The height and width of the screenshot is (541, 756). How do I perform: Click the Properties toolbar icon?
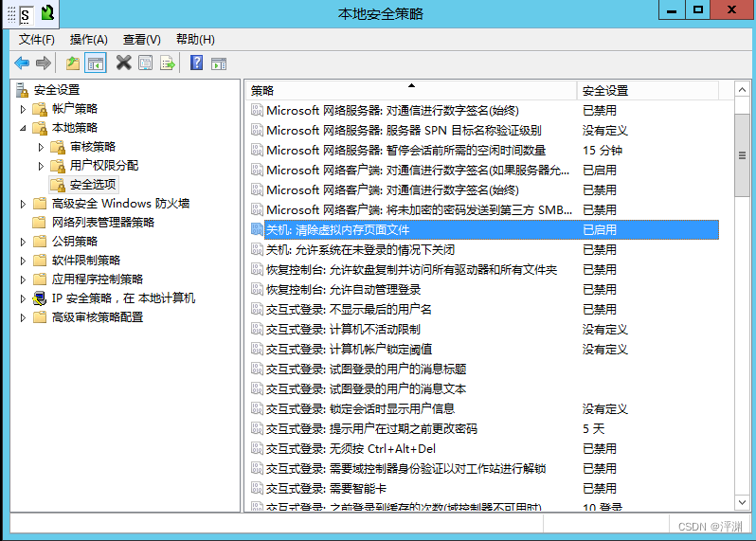click(x=146, y=63)
